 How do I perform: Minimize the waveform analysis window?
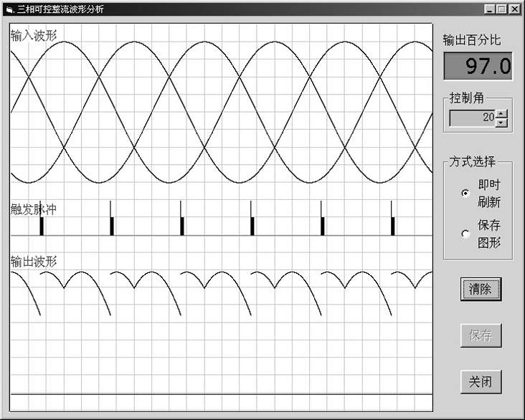(x=489, y=9)
